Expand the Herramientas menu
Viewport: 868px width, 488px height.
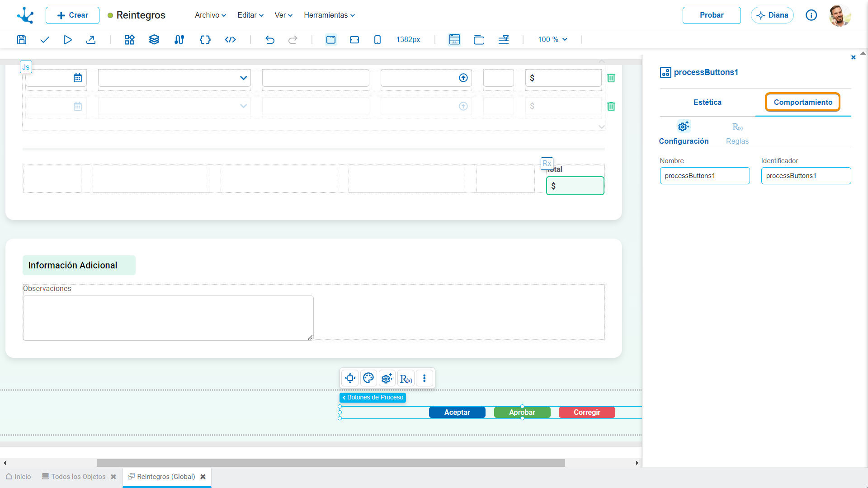coord(329,15)
